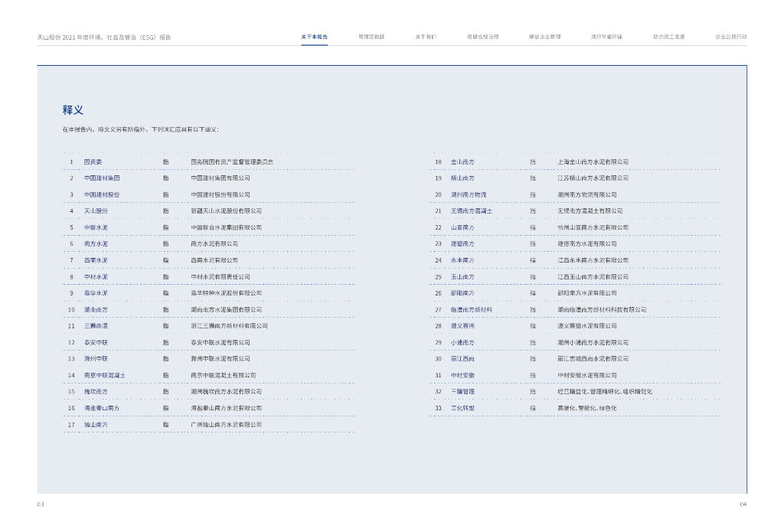Open the 企业公民行动 tab
Screen dimensions: 784x532
(730, 37)
